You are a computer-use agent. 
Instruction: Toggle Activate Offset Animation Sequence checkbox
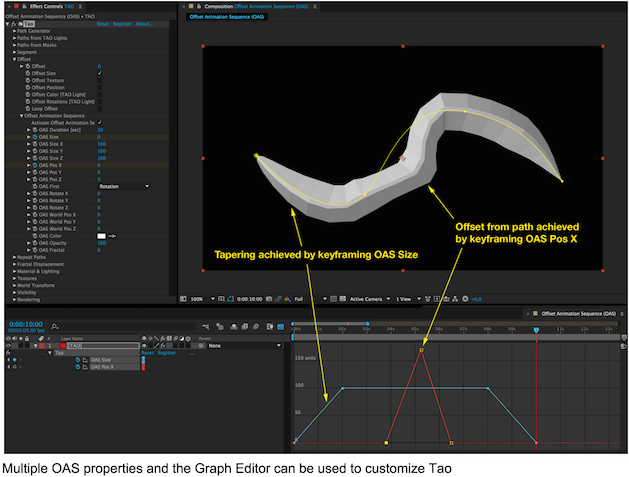99,123
